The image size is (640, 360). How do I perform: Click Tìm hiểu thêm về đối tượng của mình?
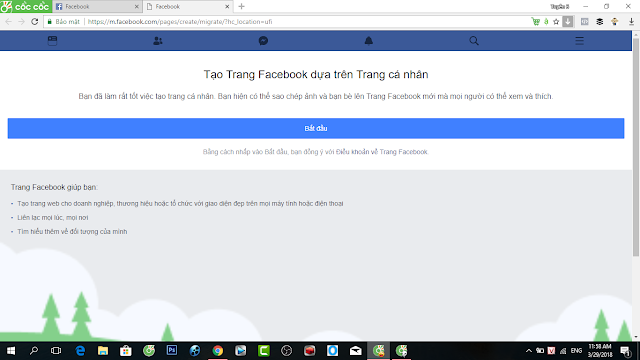point(72,231)
